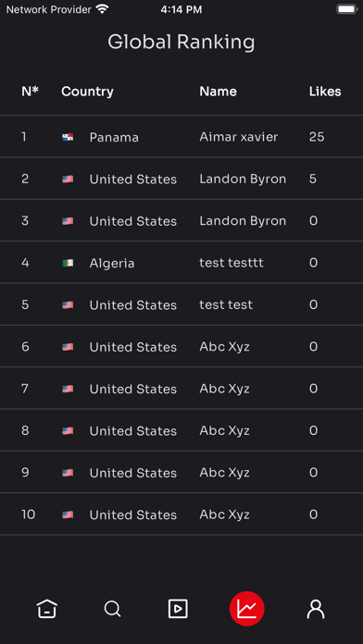Tap the Panama flag icon
This screenshot has height=644, width=363.
tap(68, 137)
